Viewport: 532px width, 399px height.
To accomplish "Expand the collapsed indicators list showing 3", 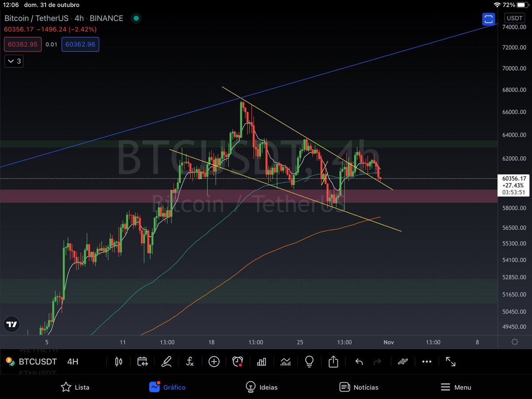I will (14, 61).
